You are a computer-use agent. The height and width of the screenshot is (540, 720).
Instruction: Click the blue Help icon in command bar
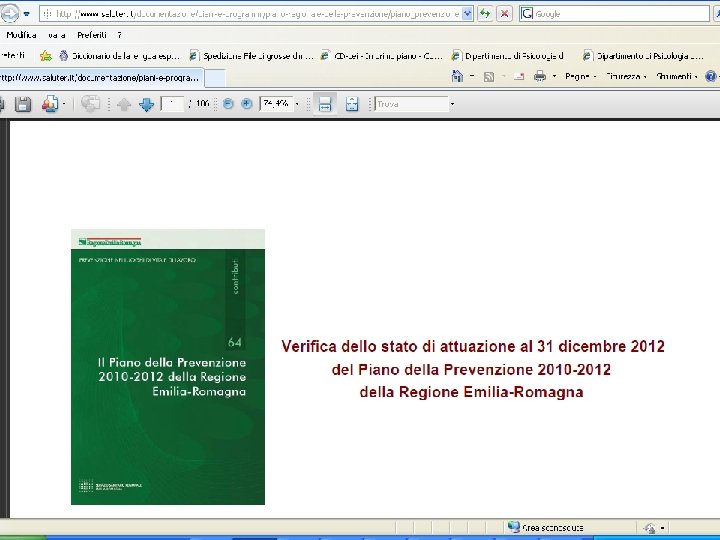point(710,76)
